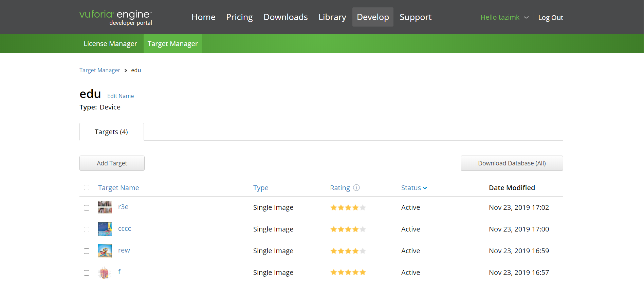Open the Pricing nav item

coord(239,17)
